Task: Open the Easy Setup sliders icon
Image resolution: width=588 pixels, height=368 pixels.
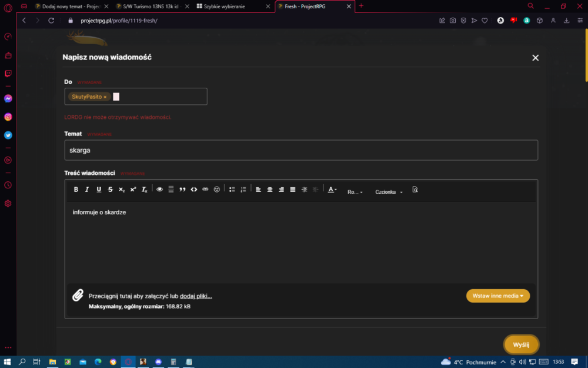Action: (x=580, y=21)
